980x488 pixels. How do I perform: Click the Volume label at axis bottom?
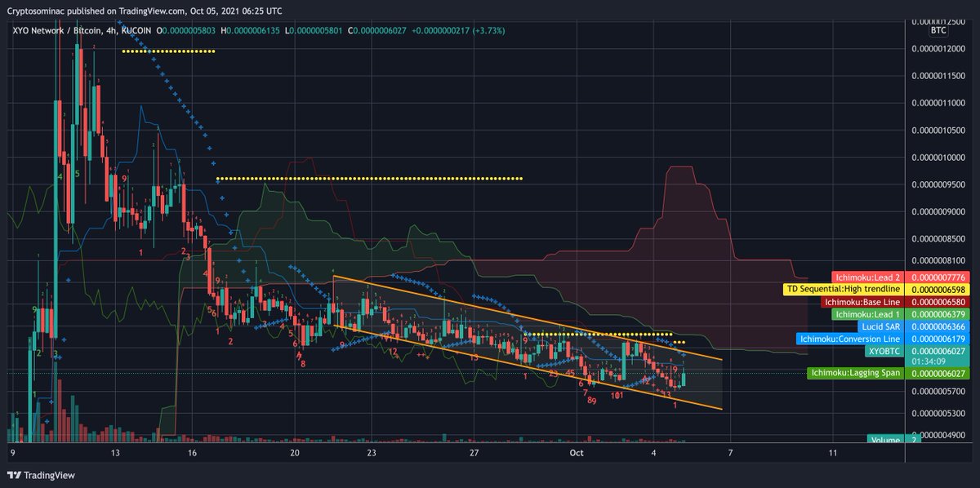click(x=885, y=439)
